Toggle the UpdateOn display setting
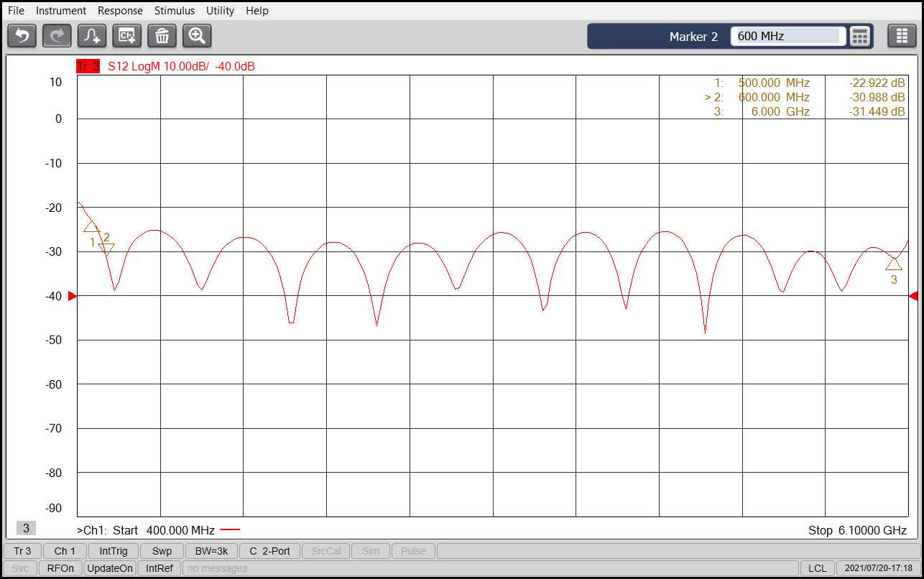924x579 pixels. (110, 568)
